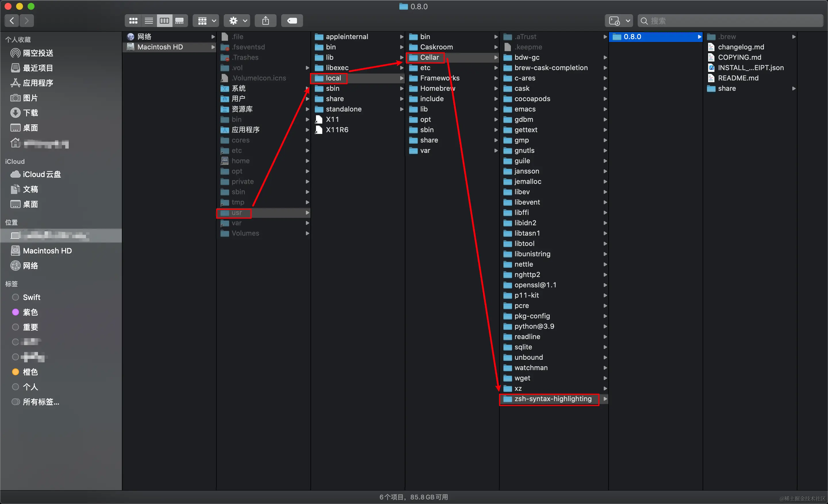Select gallery view toolbar button
This screenshot has height=504, width=828.
tap(180, 21)
